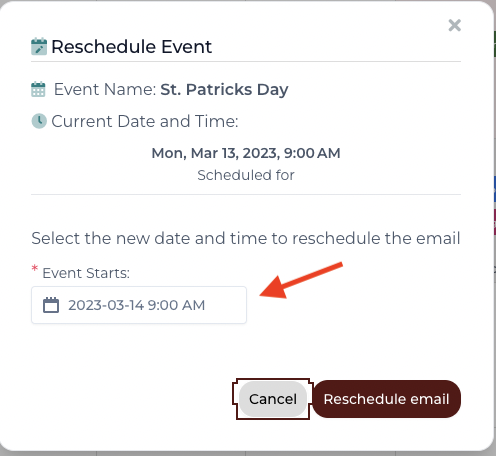The width and height of the screenshot is (496, 456).
Task: Select the St. Patricks Day event name
Action: pyautogui.click(x=224, y=89)
